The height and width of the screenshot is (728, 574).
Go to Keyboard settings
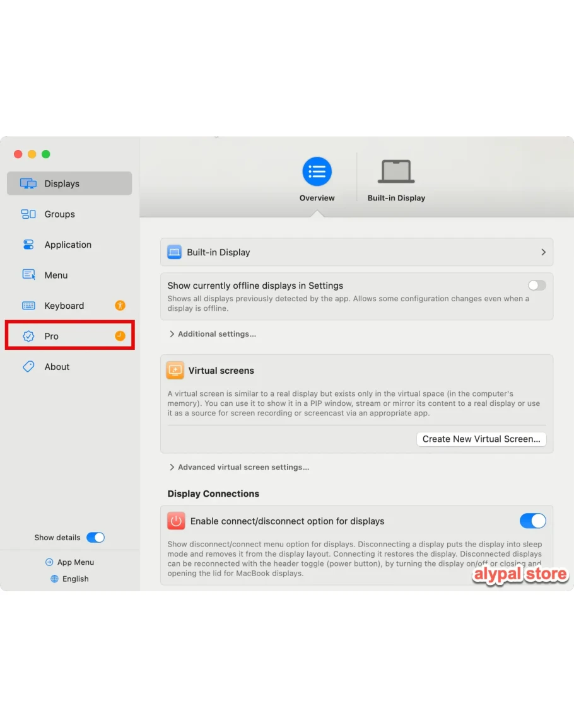click(69, 306)
